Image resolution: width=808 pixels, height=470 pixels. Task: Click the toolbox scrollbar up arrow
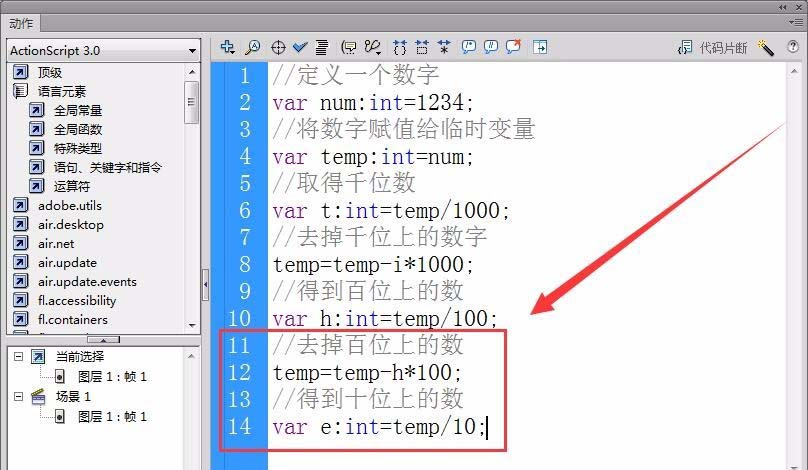[x=192, y=72]
